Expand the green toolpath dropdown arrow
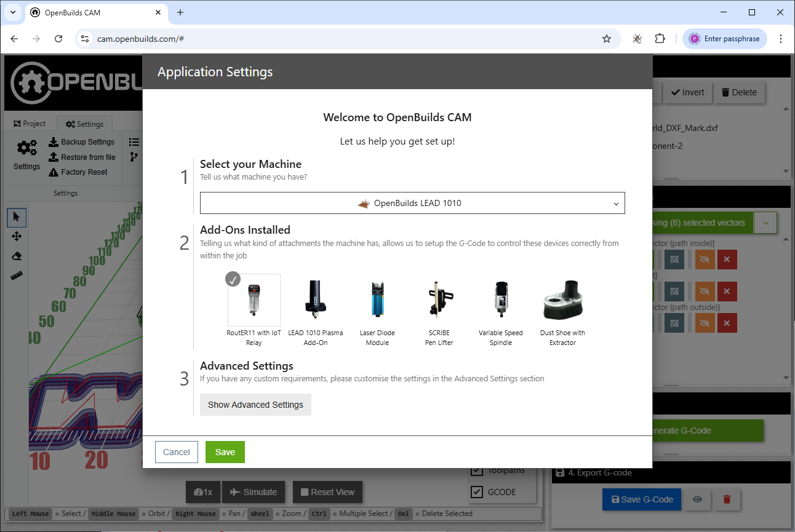 coord(765,223)
